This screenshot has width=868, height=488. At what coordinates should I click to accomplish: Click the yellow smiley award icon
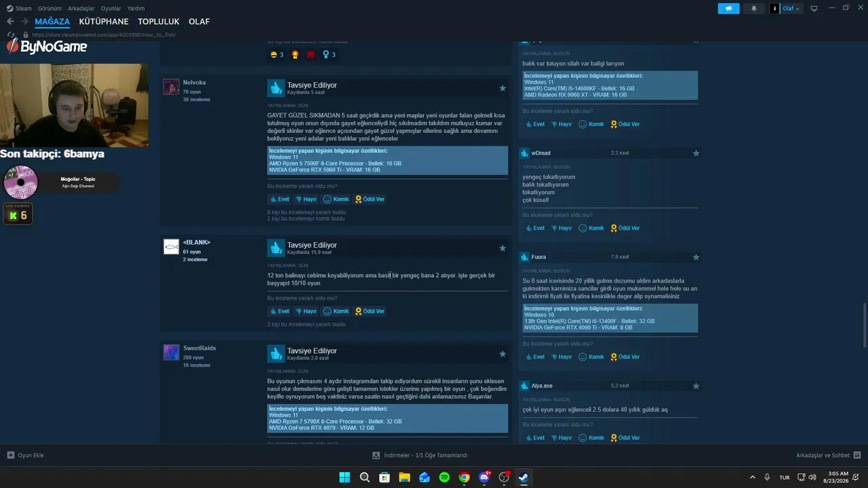click(x=273, y=55)
